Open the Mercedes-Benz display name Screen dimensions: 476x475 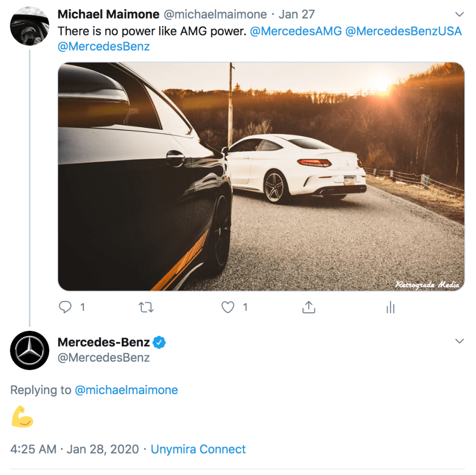[x=104, y=343]
